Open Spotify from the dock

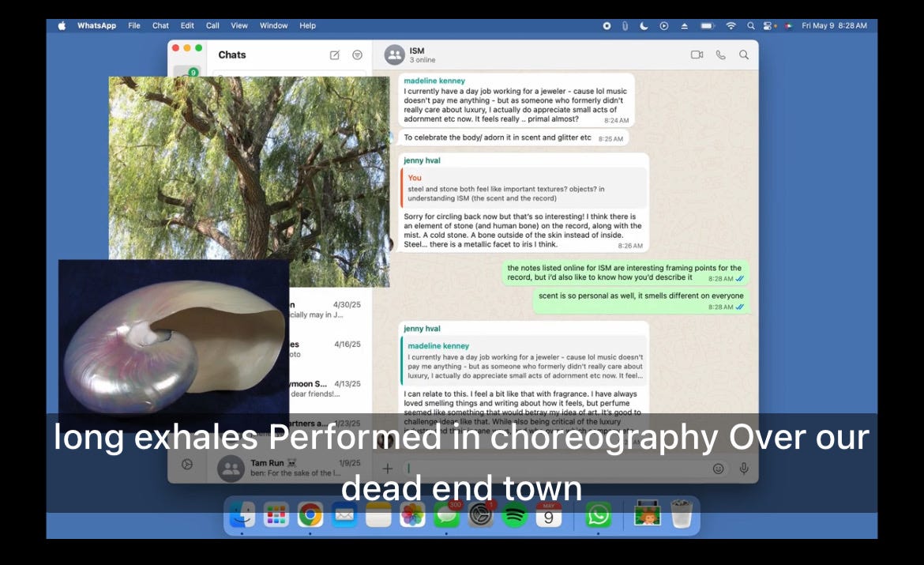[514, 515]
